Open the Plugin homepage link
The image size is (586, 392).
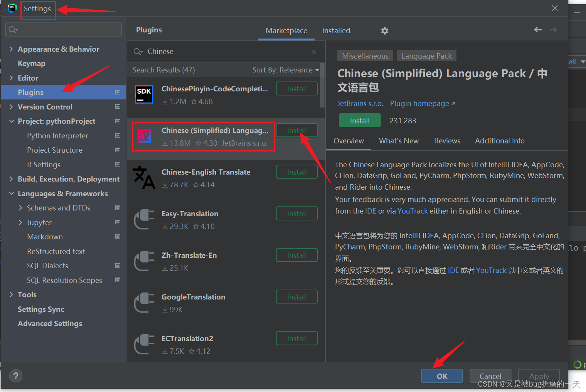click(x=423, y=104)
